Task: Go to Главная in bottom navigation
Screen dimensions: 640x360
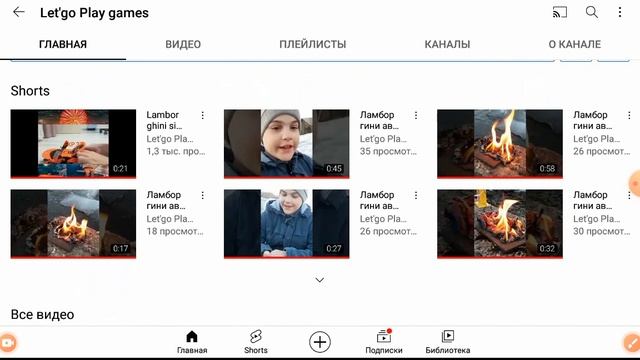Action: tap(192, 342)
